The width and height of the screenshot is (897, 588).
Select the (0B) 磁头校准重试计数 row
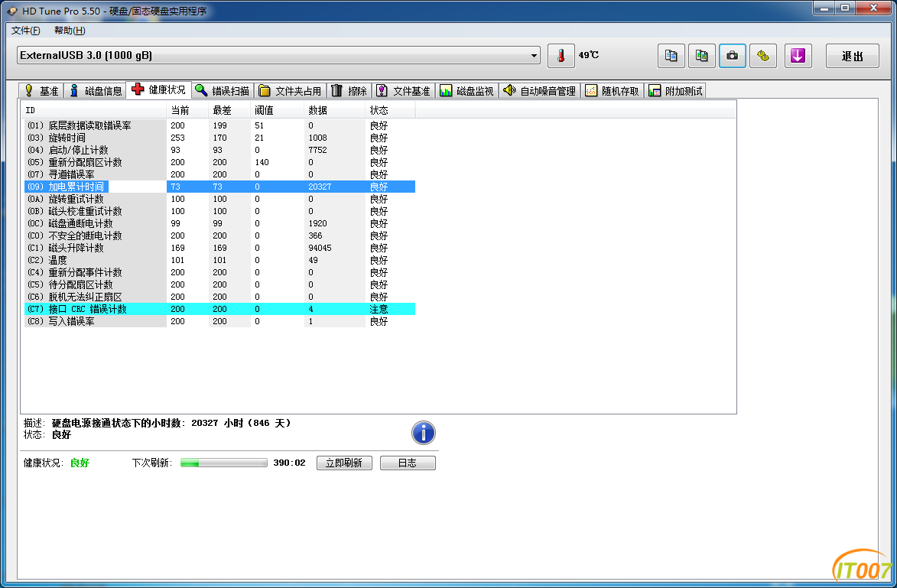(x=219, y=211)
